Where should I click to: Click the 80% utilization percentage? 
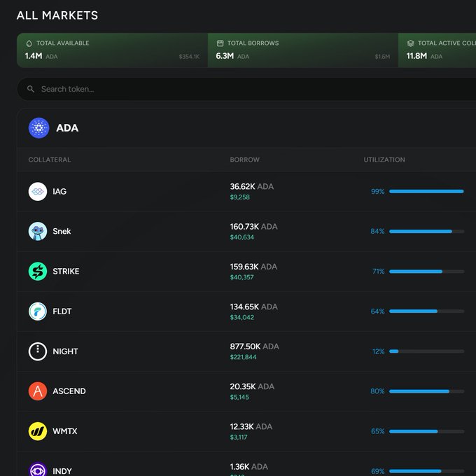(x=377, y=391)
